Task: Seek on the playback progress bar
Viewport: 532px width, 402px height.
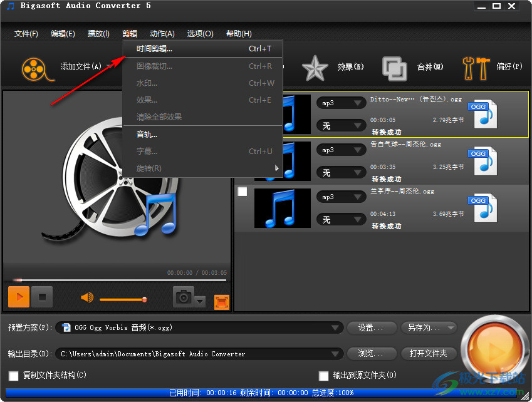Action: tap(120, 281)
